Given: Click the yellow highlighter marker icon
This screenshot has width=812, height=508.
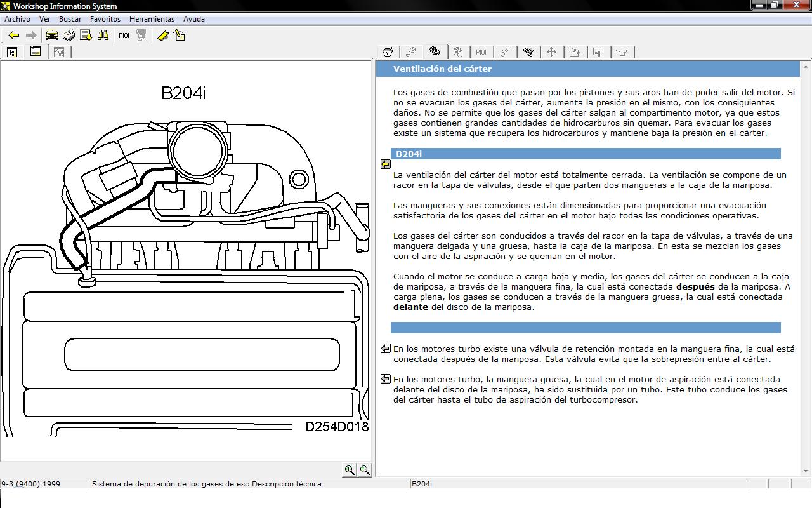Looking at the screenshot, I should point(163,36).
